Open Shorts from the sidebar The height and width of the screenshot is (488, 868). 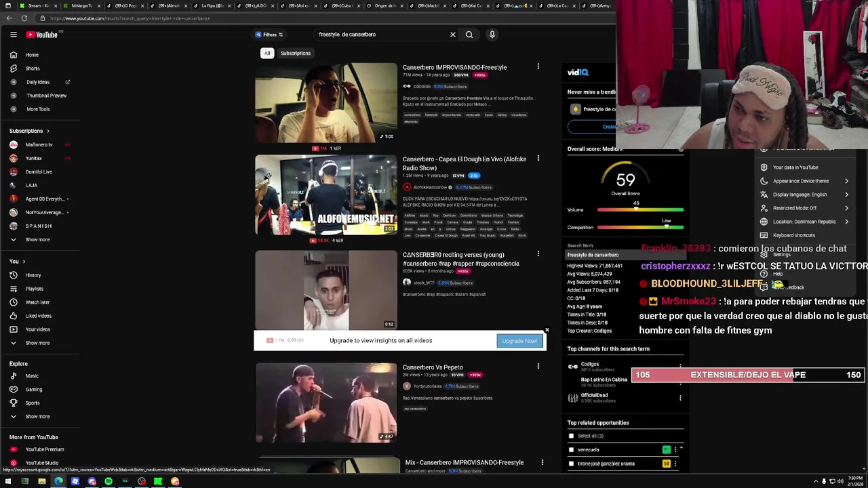tap(33, 68)
